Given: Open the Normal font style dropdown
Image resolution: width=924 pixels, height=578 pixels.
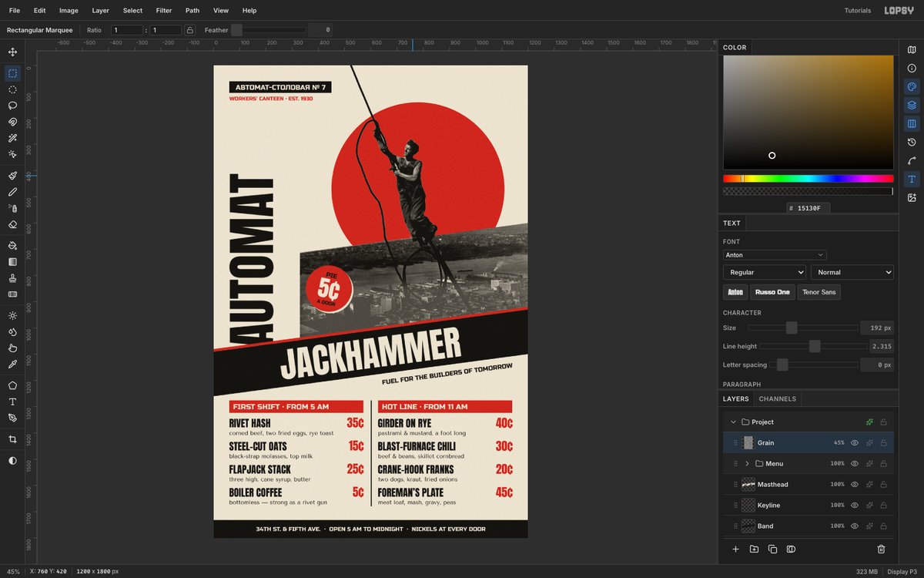Looking at the screenshot, I should click(852, 272).
